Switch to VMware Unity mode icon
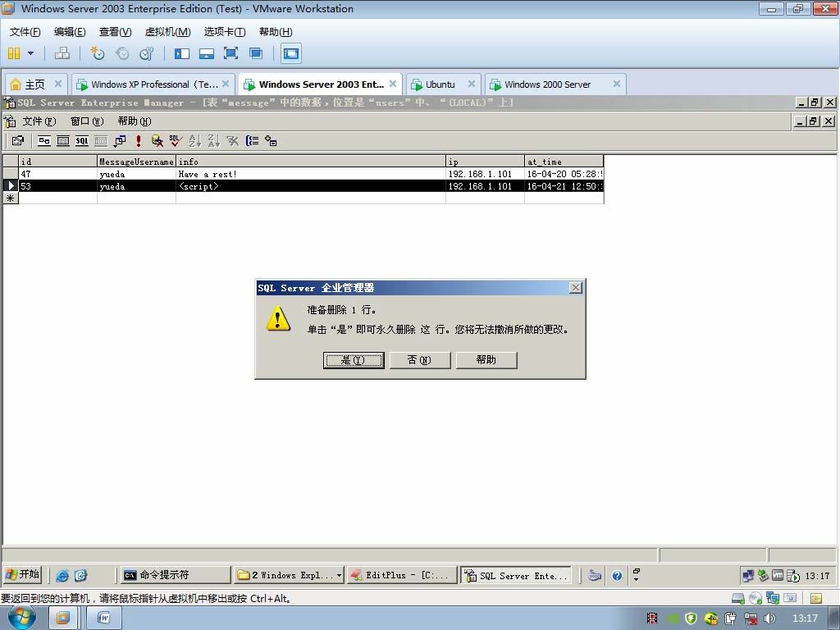This screenshot has width=840, height=630. [x=256, y=53]
